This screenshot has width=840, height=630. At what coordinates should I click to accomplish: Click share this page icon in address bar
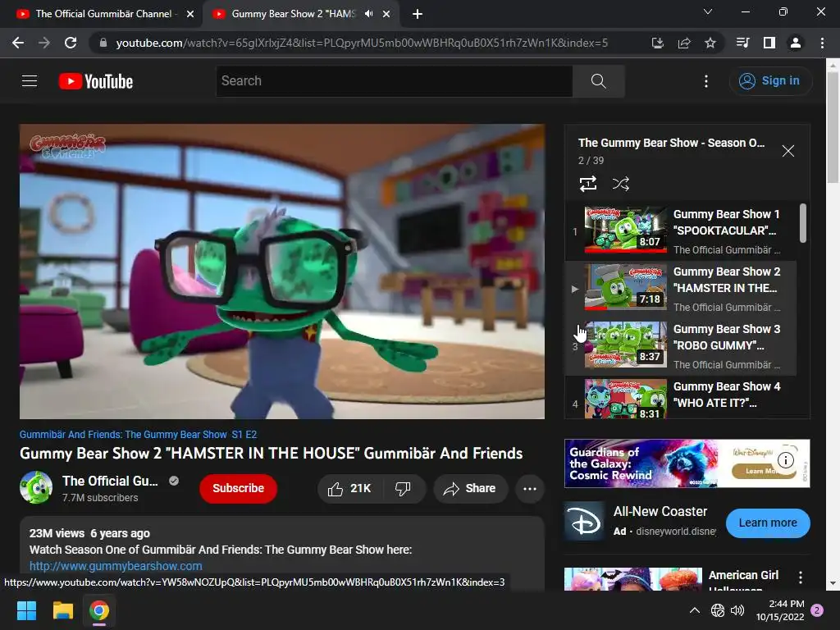(x=684, y=43)
